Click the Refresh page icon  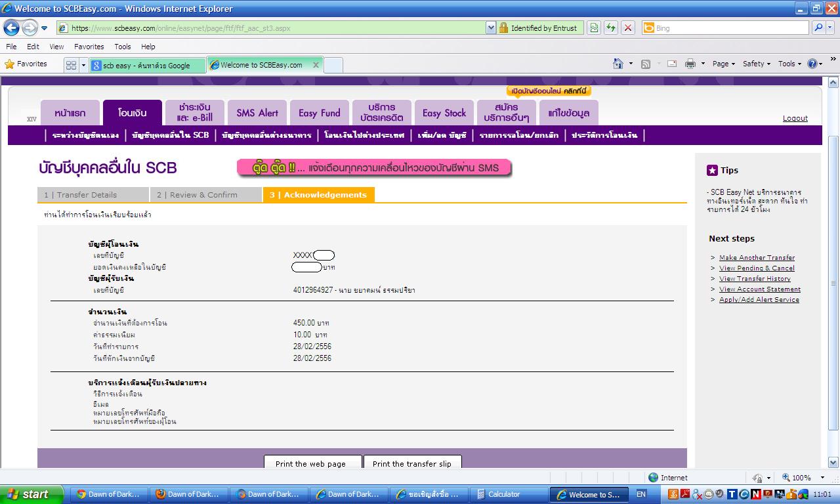click(611, 28)
